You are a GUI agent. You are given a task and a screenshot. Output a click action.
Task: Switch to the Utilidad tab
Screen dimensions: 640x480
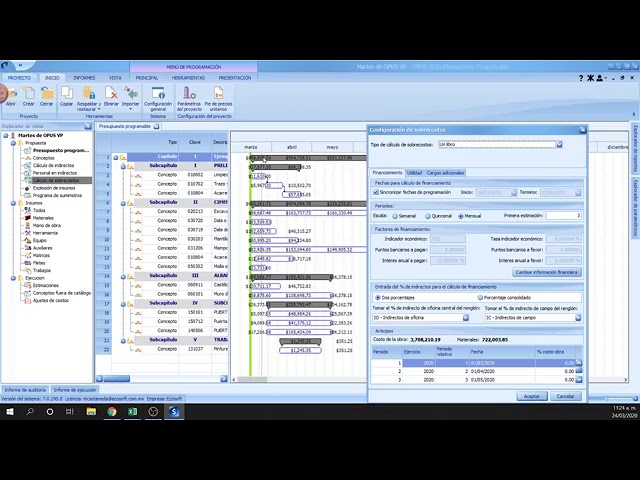point(414,173)
